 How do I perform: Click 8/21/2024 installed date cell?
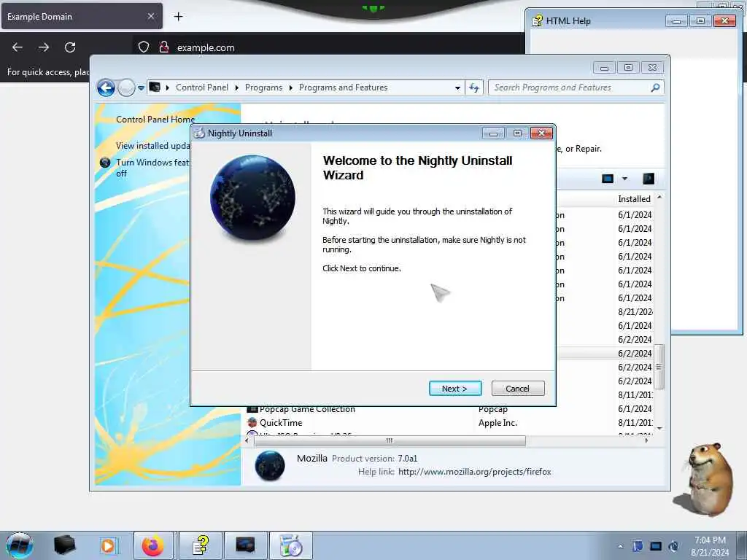coord(635,312)
